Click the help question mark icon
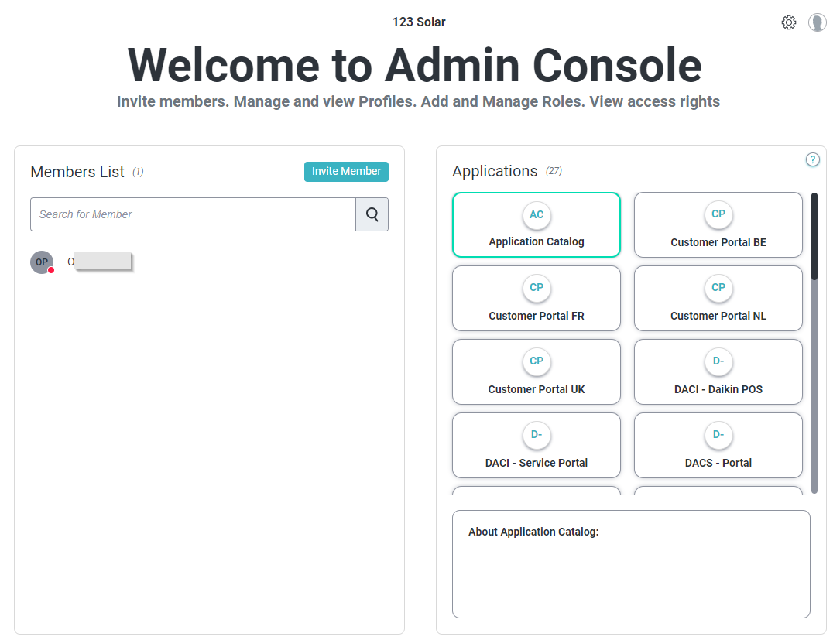Screen dimensions: 840x640 813,159
